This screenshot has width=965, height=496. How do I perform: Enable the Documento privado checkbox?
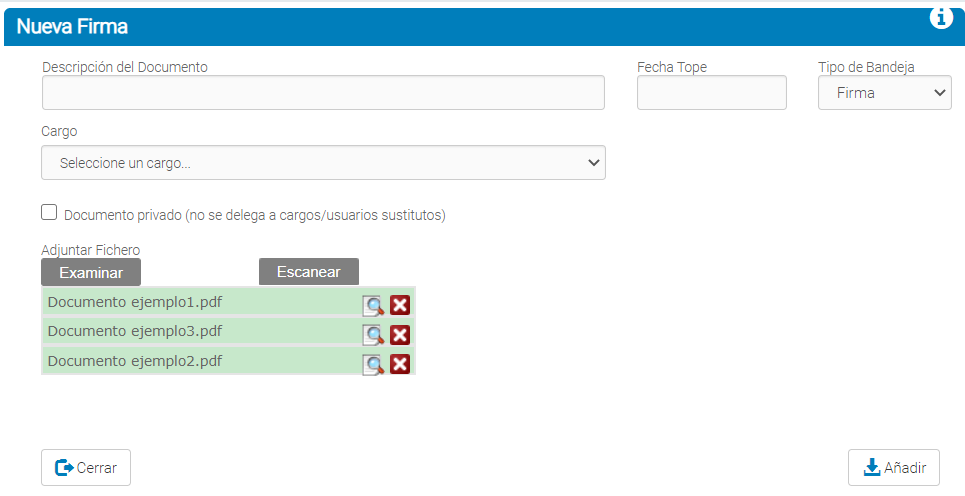coord(49,212)
